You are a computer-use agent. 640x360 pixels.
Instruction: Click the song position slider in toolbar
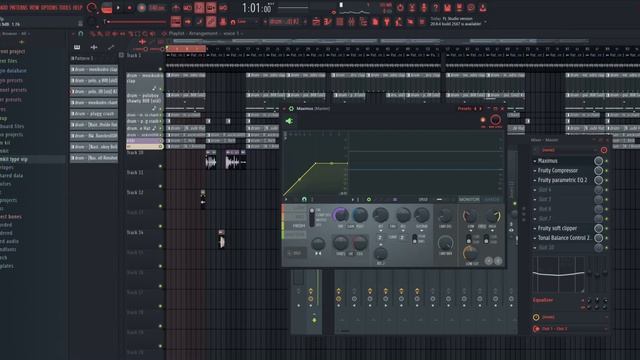coord(136,21)
